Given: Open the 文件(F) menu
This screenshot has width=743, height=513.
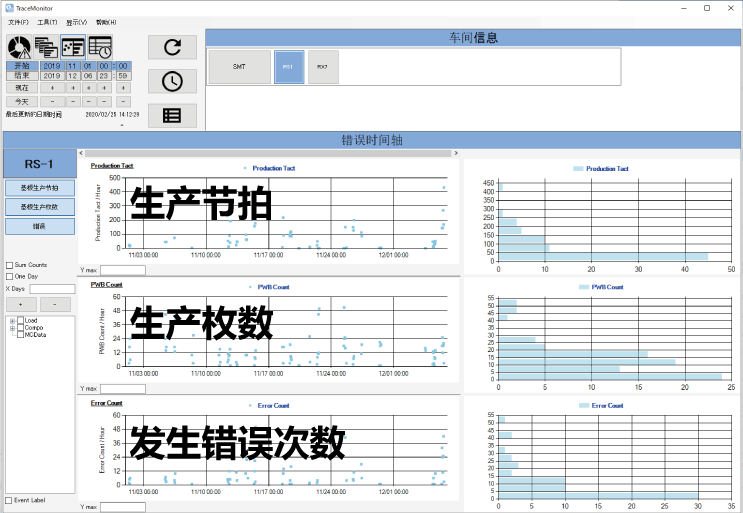Looking at the screenshot, I should coord(18,22).
